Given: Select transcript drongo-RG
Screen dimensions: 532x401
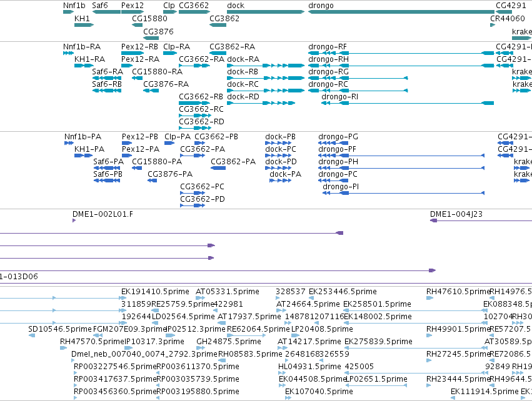Looking at the screenshot, I should point(328,72).
